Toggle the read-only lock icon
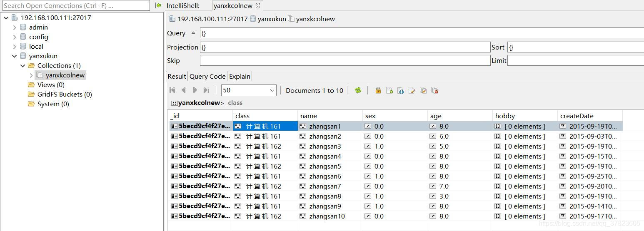This screenshot has width=644, height=231. coord(378,90)
